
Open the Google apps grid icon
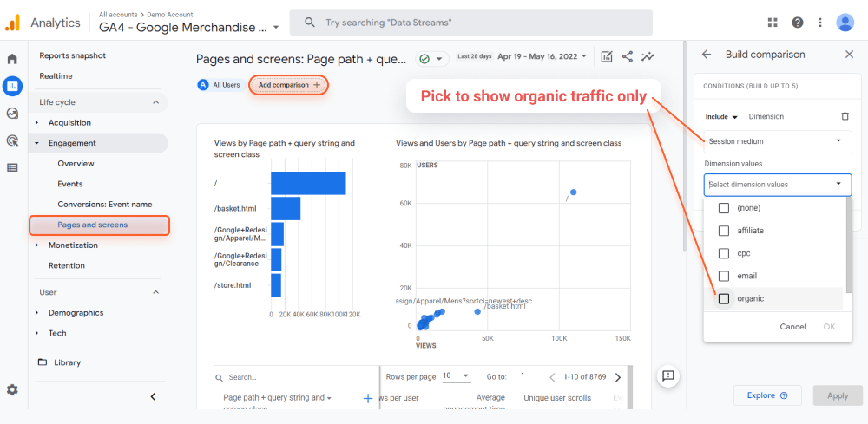[773, 23]
